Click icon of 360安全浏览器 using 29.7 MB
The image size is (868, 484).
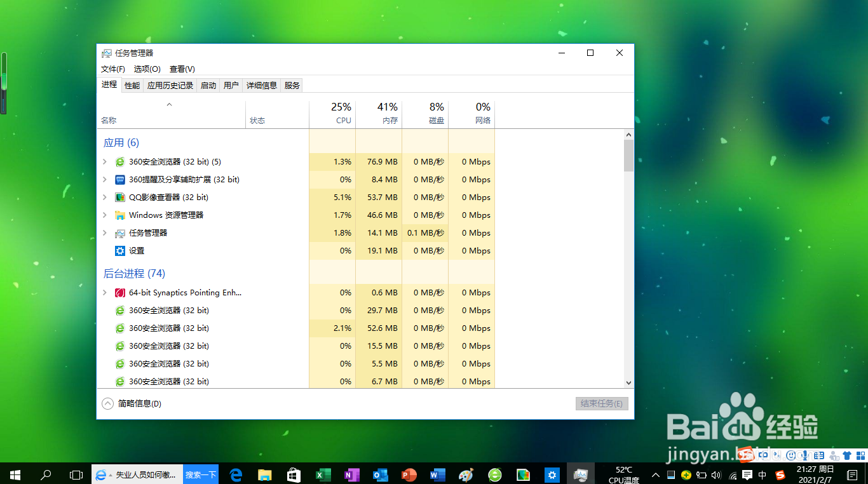(x=120, y=311)
